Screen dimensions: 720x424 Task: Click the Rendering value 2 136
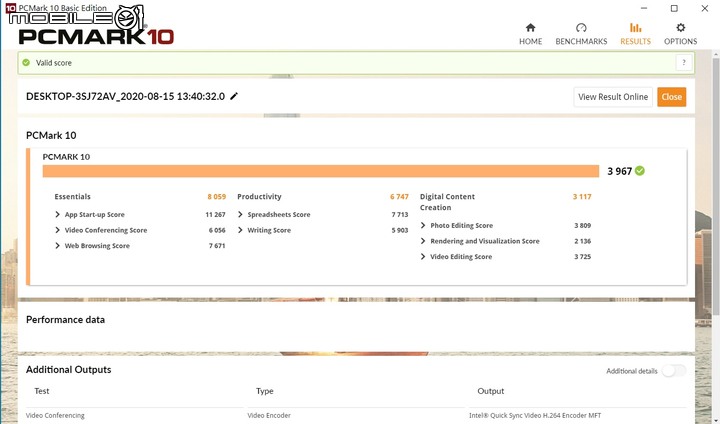(x=582, y=241)
